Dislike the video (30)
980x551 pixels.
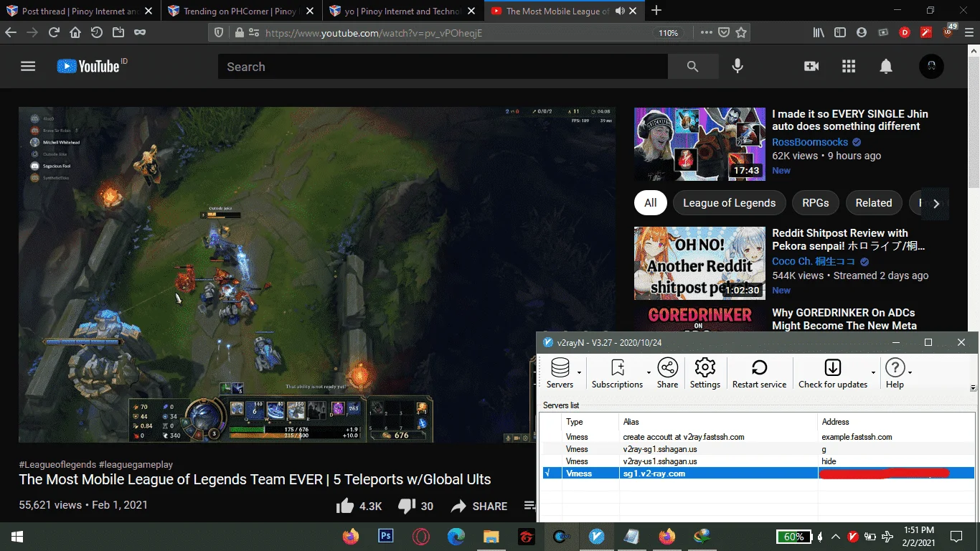(415, 506)
